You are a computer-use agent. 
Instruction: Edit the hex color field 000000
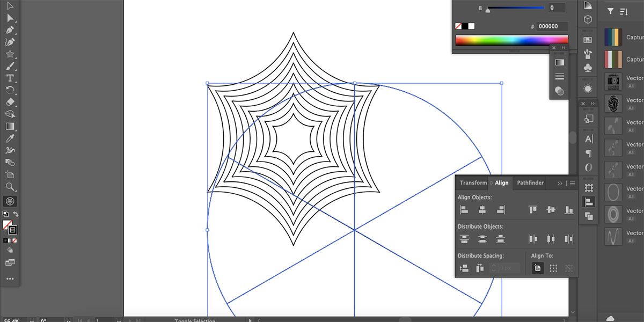[x=552, y=26]
